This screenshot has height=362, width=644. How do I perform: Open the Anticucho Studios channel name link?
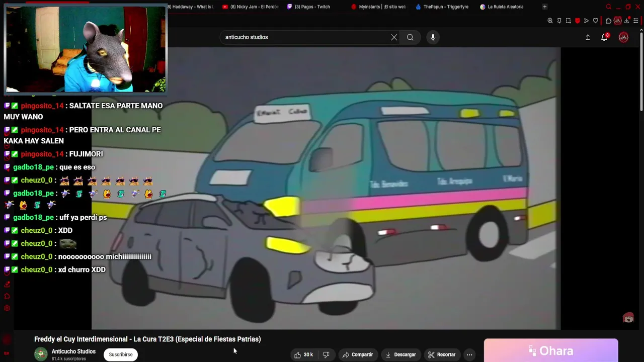pos(73,351)
